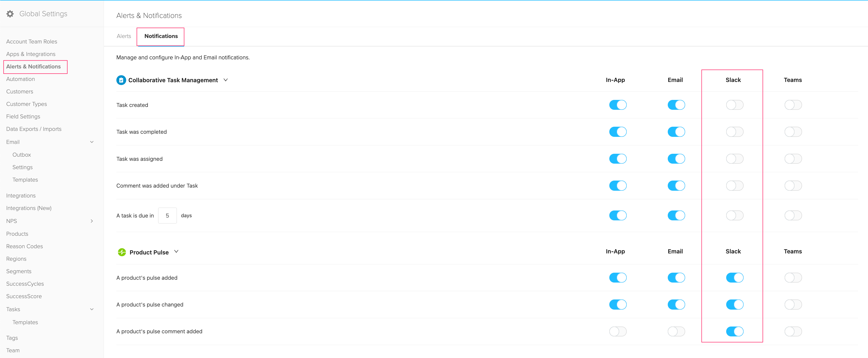868x358 pixels.
Task: Go to SuccessScore settings
Action: (24, 296)
